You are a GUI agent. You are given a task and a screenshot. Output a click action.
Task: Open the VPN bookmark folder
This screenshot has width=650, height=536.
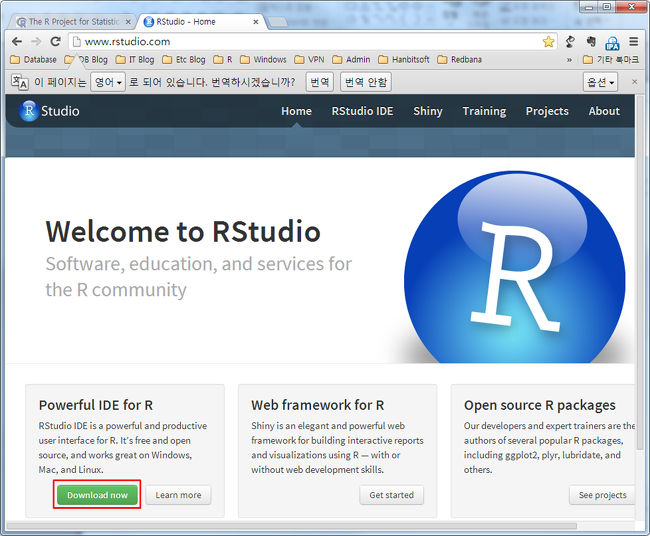[309, 60]
